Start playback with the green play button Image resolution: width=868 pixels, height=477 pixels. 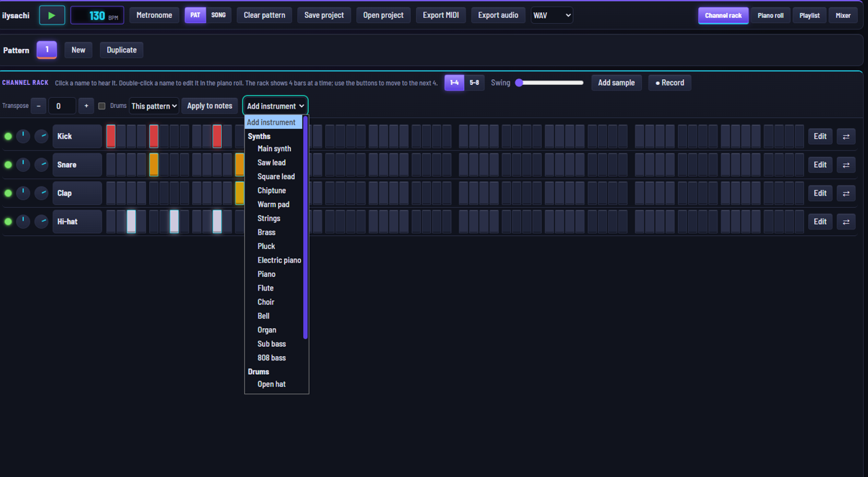pos(52,15)
